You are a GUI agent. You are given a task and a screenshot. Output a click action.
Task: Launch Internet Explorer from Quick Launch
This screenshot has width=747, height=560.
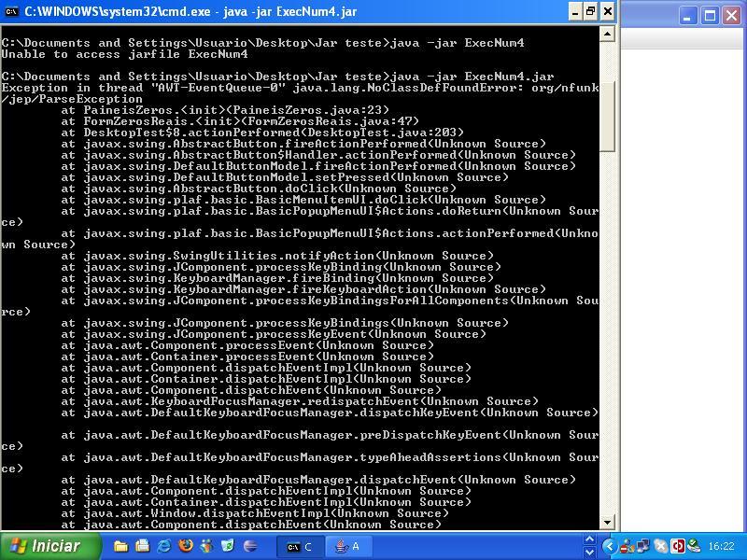coord(164,546)
